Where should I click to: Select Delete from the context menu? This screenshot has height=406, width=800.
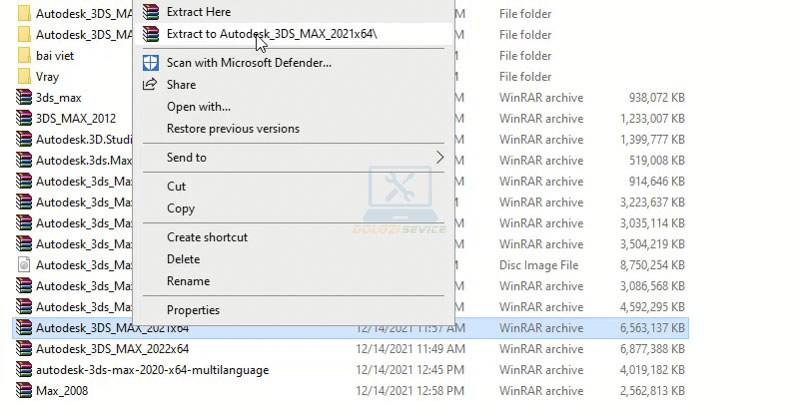point(183,259)
